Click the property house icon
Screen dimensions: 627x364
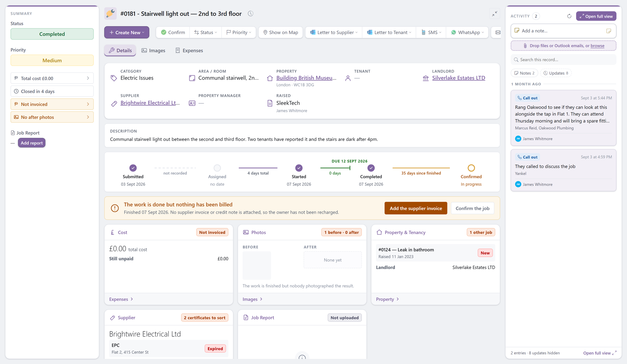pyautogui.click(x=270, y=78)
